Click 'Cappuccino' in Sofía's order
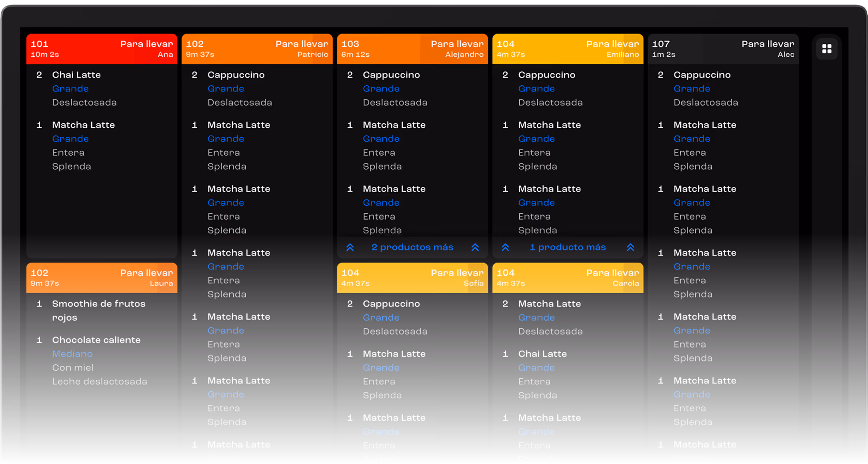The width and height of the screenshot is (868, 464). pyautogui.click(x=391, y=304)
